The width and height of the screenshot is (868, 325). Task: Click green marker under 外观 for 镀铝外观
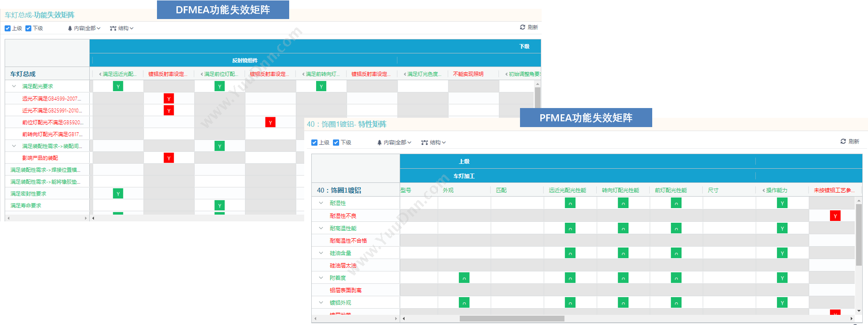pos(464,302)
